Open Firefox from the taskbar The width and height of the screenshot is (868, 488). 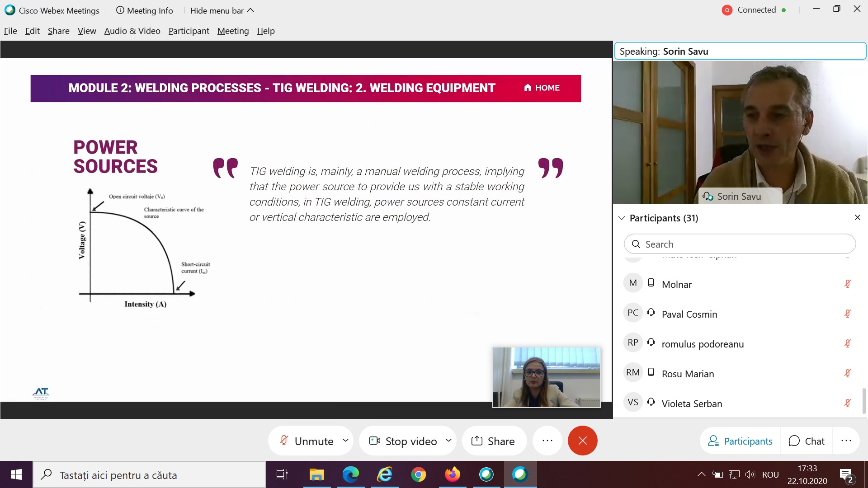point(452,474)
